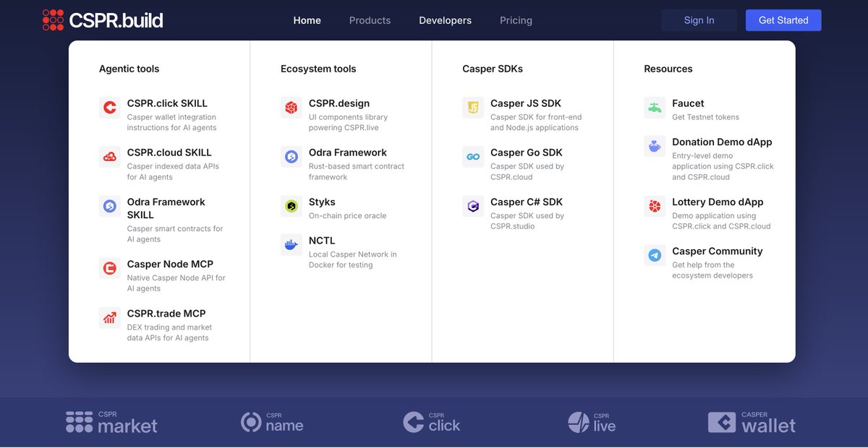Image resolution: width=868 pixels, height=448 pixels.
Task: Click 'Native Casper Node API' description text
Action: (x=176, y=283)
